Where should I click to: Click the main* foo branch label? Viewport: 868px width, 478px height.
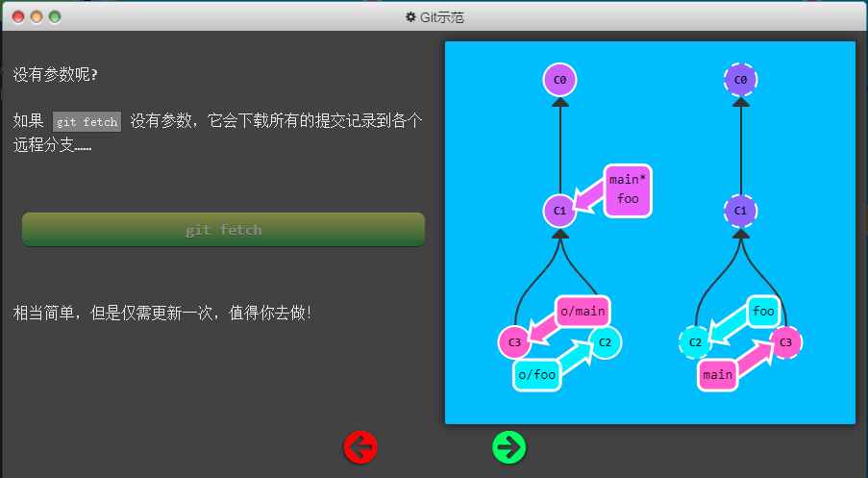(x=628, y=189)
